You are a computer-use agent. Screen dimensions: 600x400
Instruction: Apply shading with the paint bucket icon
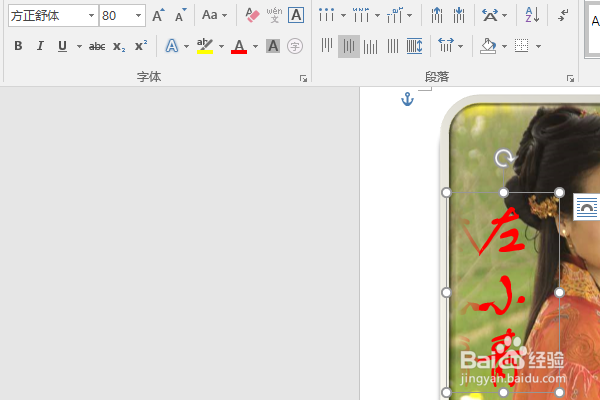pos(488,46)
